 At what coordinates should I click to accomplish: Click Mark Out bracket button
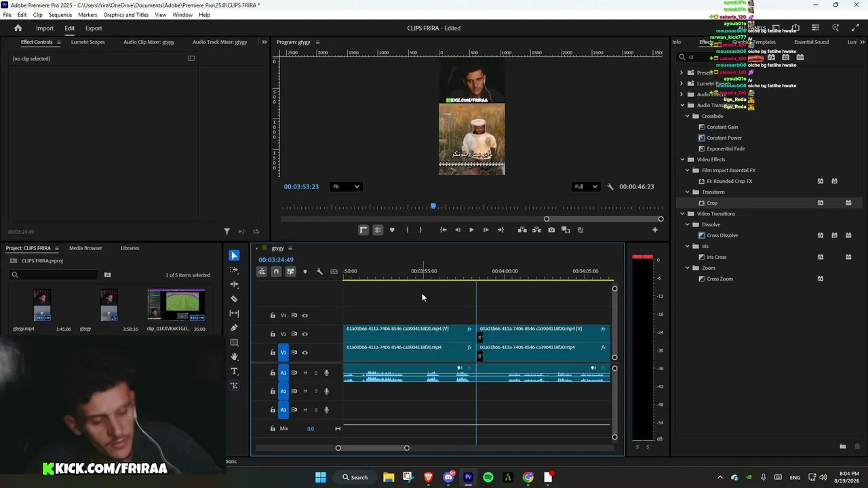click(420, 230)
